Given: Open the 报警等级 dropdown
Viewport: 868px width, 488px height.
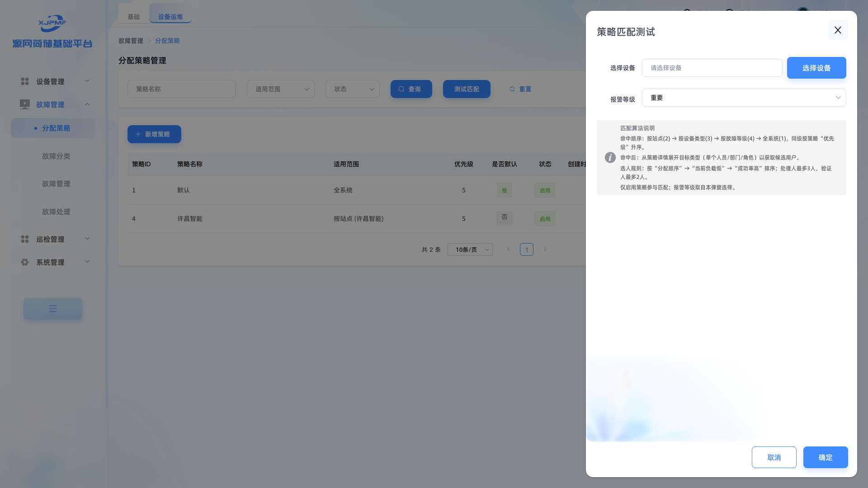Looking at the screenshot, I should pyautogui.click(x=744, y=98).
